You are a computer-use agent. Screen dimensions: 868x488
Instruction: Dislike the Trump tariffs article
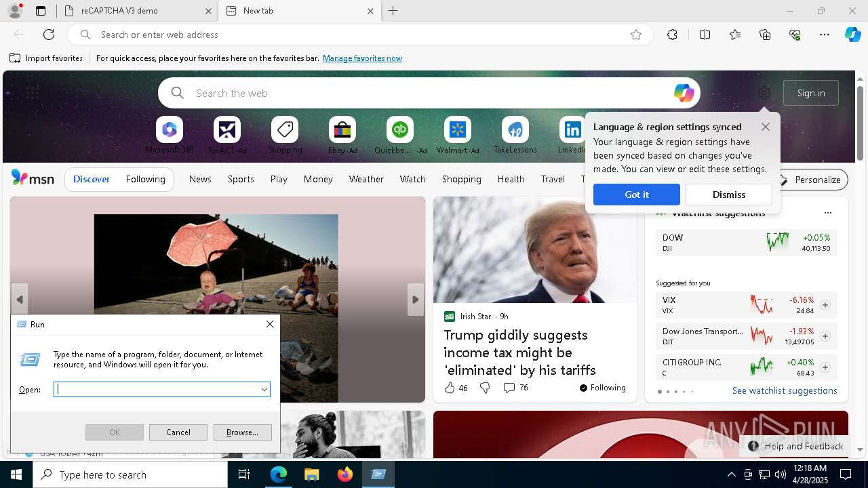(485, 388)
